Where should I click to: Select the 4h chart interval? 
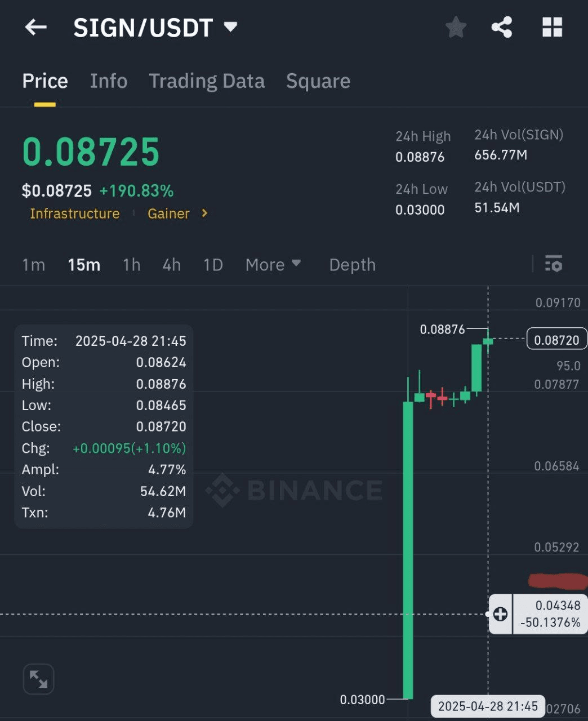172,265
